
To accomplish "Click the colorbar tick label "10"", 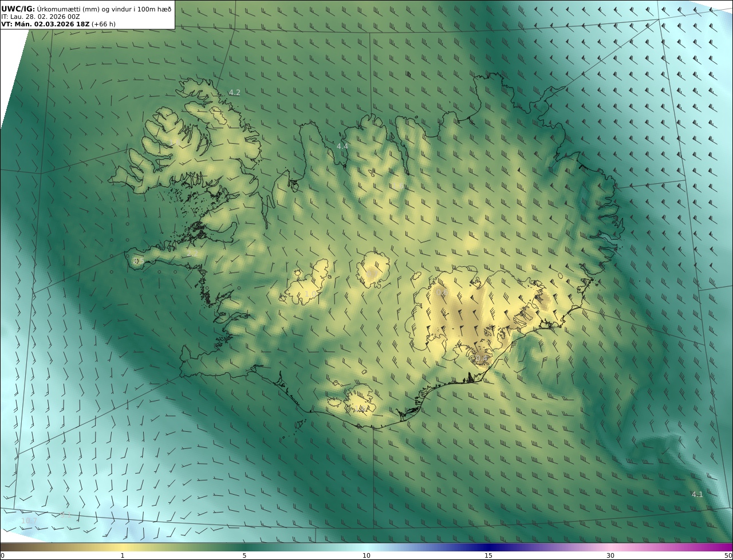I will tap(366, 555).
